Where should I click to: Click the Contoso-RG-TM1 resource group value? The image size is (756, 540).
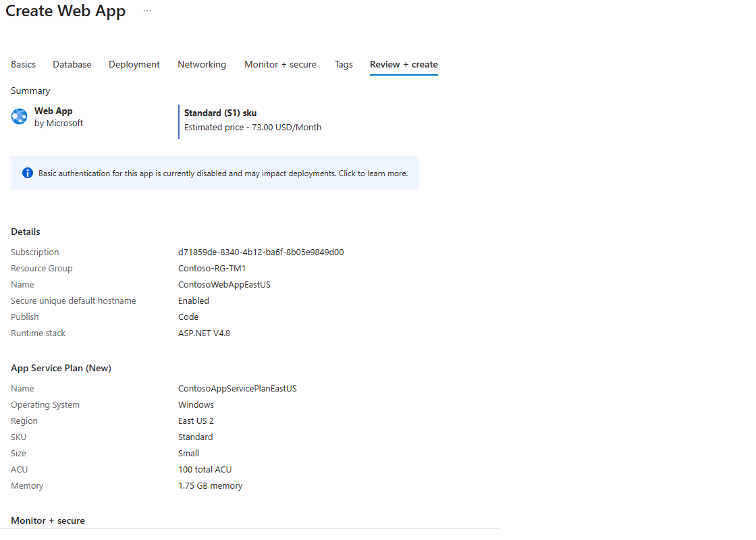click(x=212, y=269)
